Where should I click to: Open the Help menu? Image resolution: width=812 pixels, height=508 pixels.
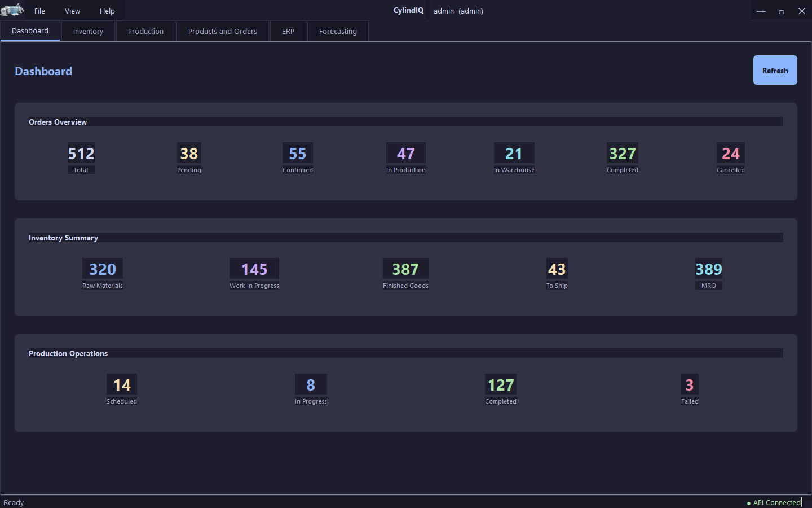[x=107, y=11]
